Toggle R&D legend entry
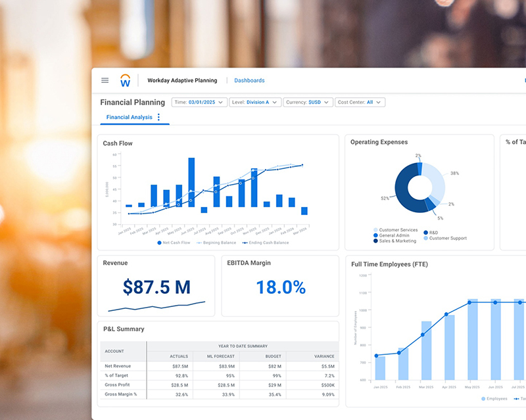Viewport: 526px width, 420px height. [x=431, y=233]
